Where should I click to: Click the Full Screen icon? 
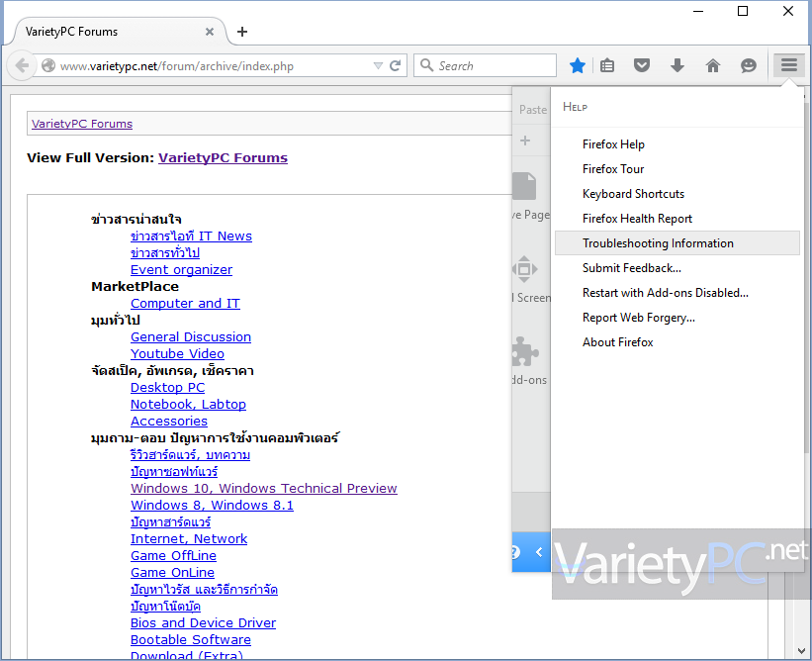click(524, 269)
